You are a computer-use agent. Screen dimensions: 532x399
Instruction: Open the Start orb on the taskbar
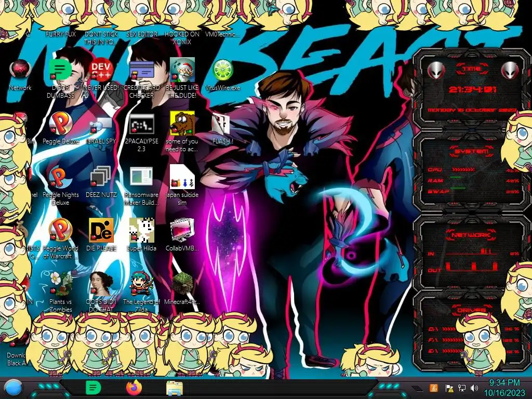click(14, 388)
